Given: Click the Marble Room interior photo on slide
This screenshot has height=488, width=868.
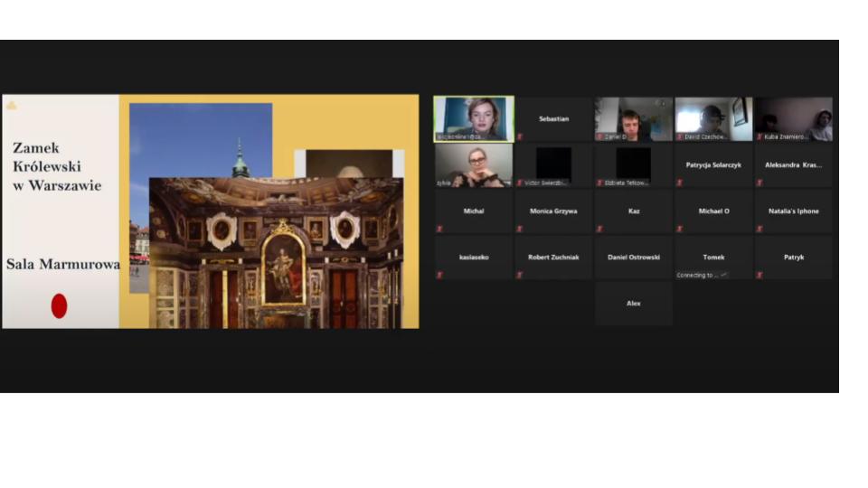Looking at the screenshot, I should coord(277,253).
